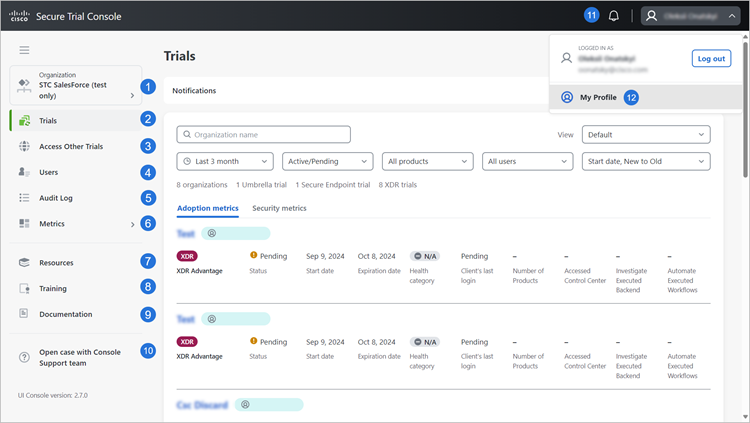
Task: Click the Training sidebar icon
Action: click(24, 288)
